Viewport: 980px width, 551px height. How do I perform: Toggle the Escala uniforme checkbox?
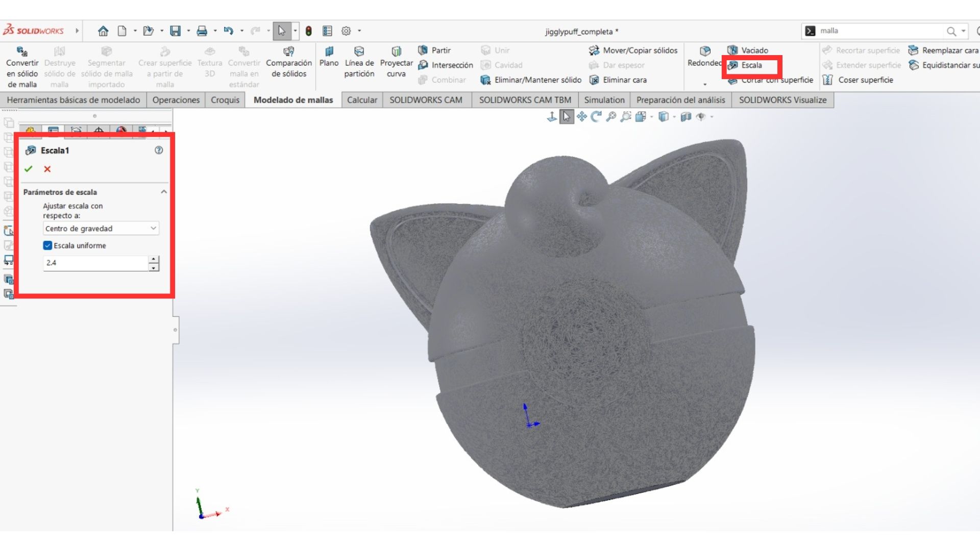pyautogui.click(x=47, y=245)
